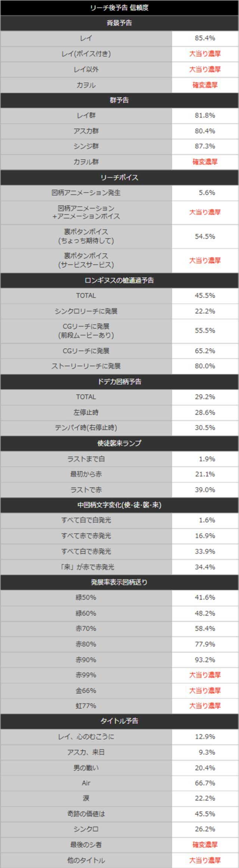
Task: Select the Air title row label
Action: pos(86,783)
